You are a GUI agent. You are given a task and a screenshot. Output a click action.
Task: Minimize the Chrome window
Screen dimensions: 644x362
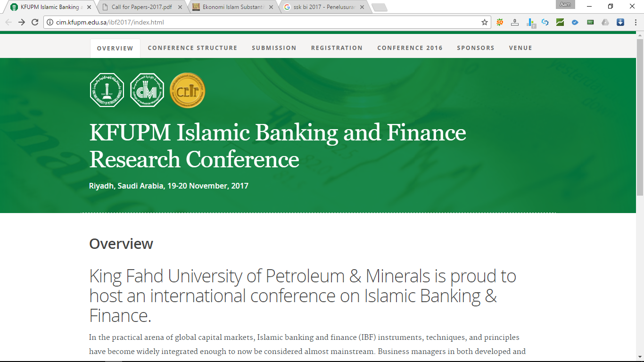click(x=589, y=6)
